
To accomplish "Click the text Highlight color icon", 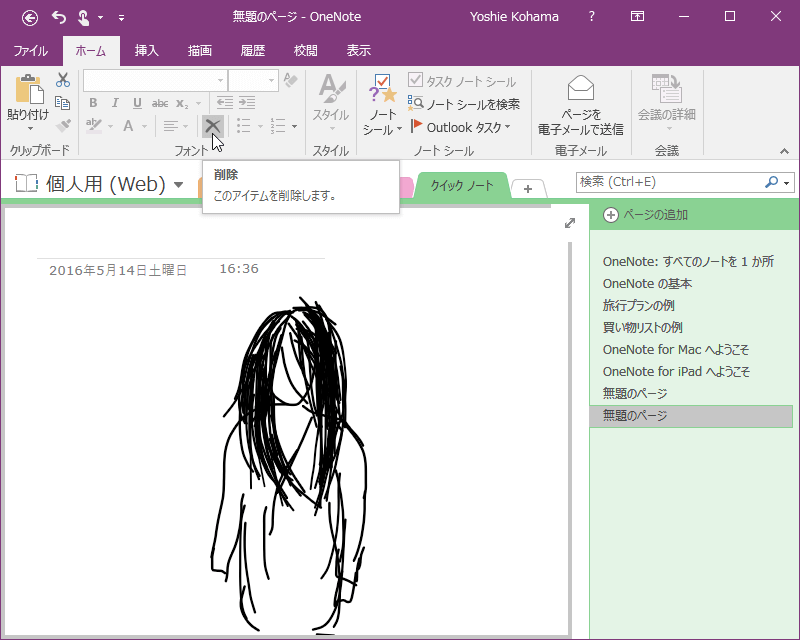I will pos(94,126).
